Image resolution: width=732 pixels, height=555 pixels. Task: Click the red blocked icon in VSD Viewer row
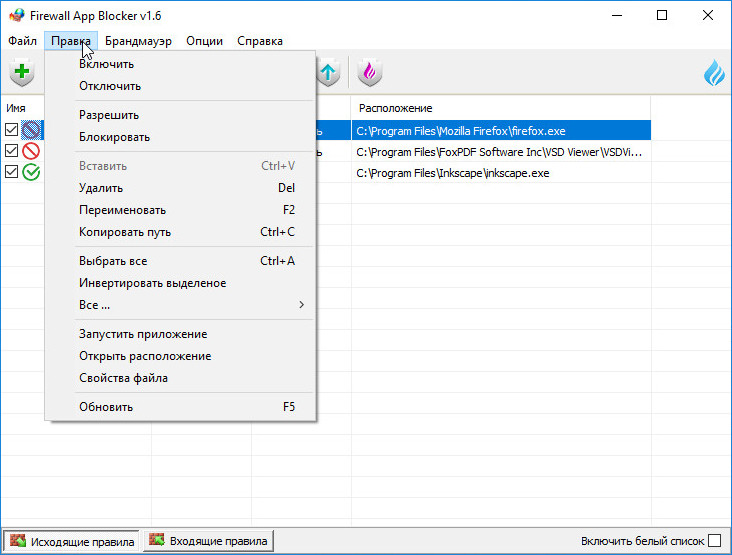point(31,151)
